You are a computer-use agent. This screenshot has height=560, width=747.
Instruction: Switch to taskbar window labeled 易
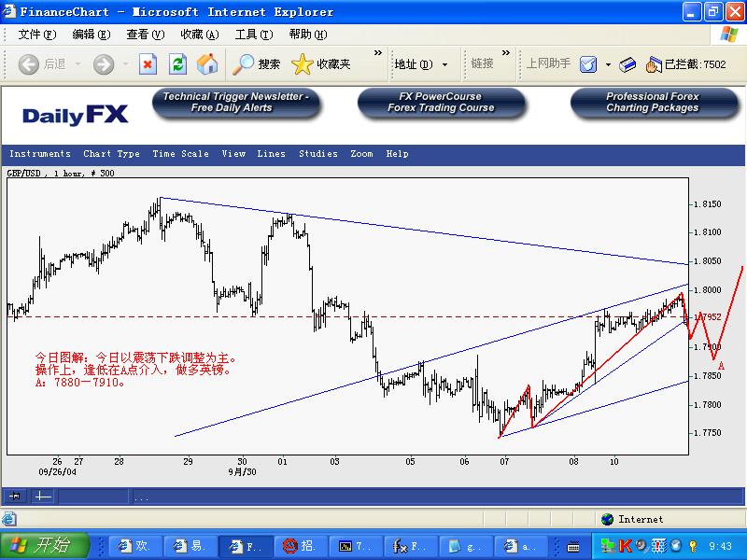tap(190, 546)
